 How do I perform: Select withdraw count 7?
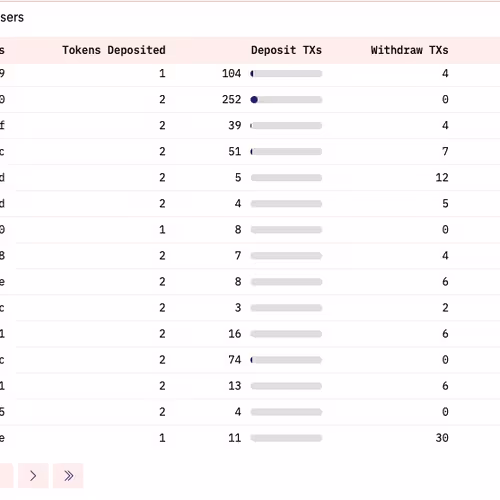445,152
